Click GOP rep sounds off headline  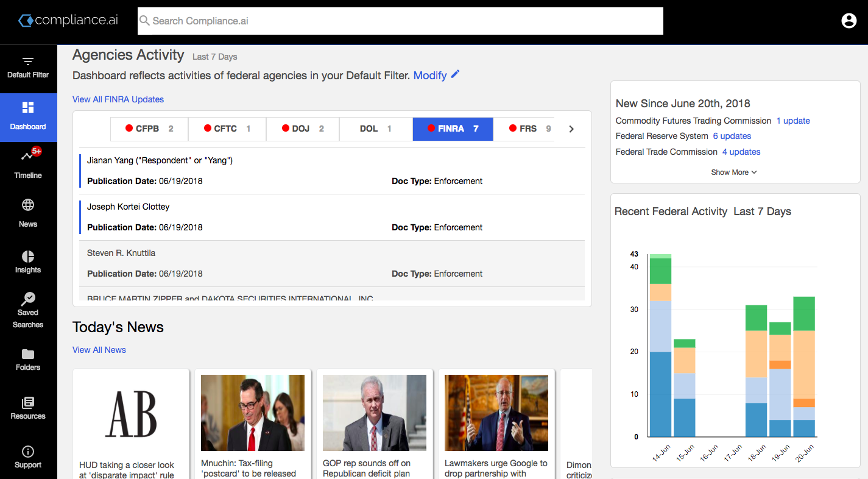coord(367,468)
